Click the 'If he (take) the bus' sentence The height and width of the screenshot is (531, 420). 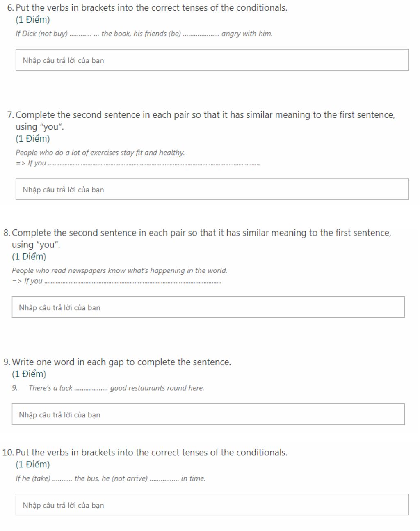(110, 478)
